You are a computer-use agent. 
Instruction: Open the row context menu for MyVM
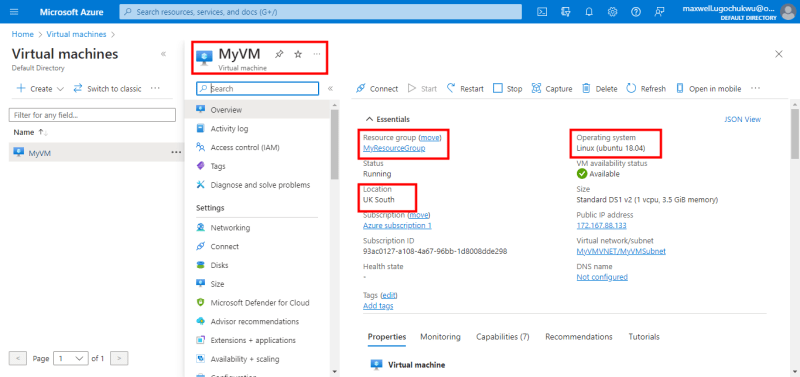176,152
